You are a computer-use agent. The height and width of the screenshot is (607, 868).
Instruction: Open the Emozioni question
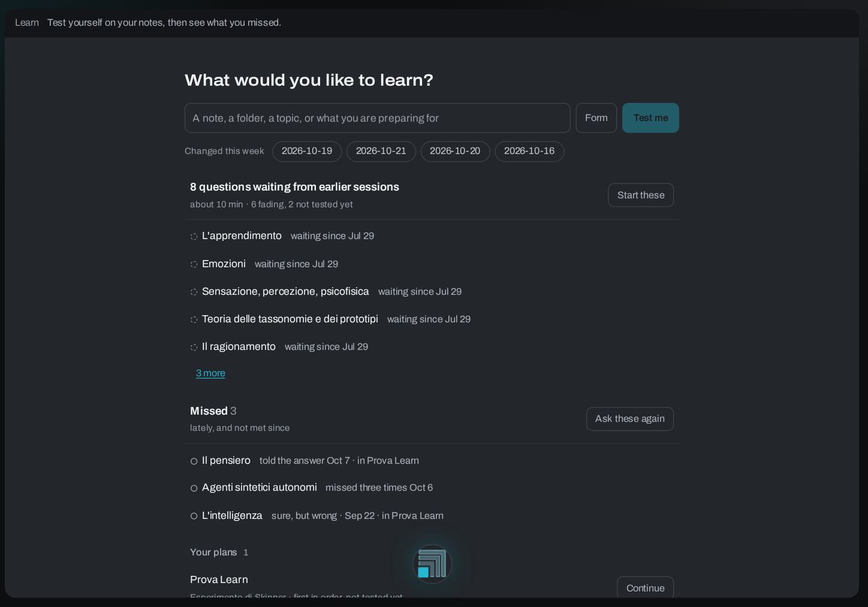(224, 264)
